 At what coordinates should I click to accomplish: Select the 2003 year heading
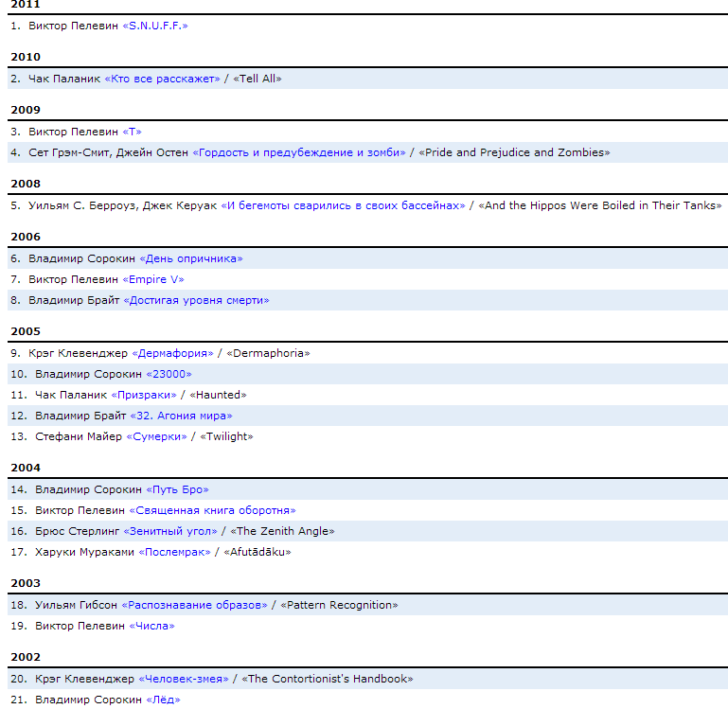(26, 584)
